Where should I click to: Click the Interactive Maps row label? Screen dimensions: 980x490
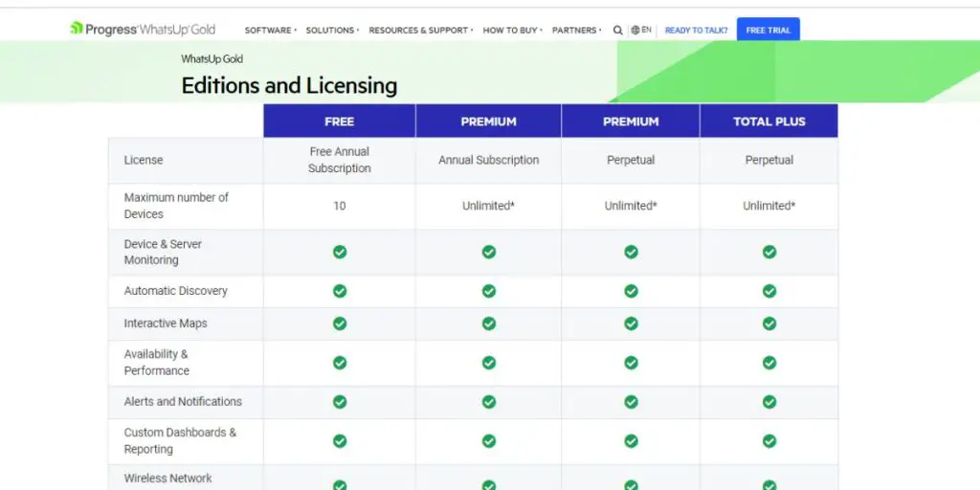(x=166, y=323)
